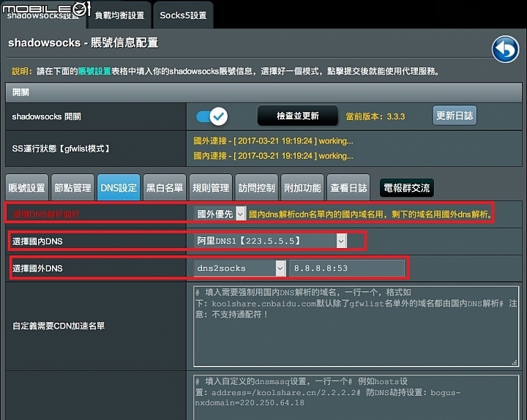The image size is (527, 420).
Task: Switch to the 負載均衡設置 top tab
Action: tap(119, 15)
